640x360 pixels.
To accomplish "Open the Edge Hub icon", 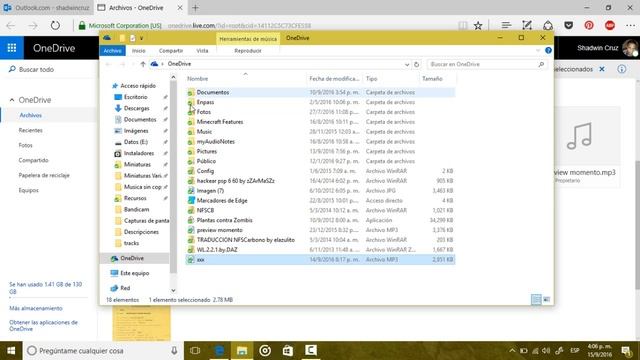I will pos(506,25).
